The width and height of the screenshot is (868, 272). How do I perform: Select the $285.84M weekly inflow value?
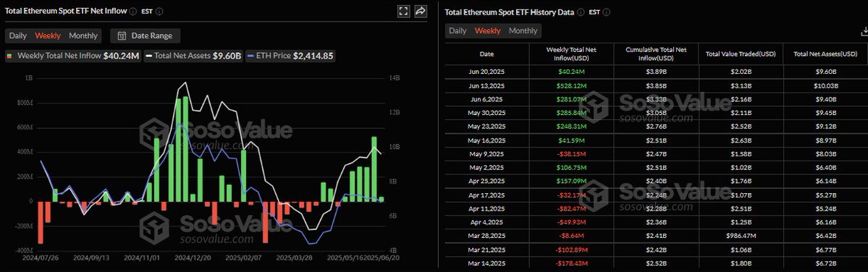[x=571, y=113]
